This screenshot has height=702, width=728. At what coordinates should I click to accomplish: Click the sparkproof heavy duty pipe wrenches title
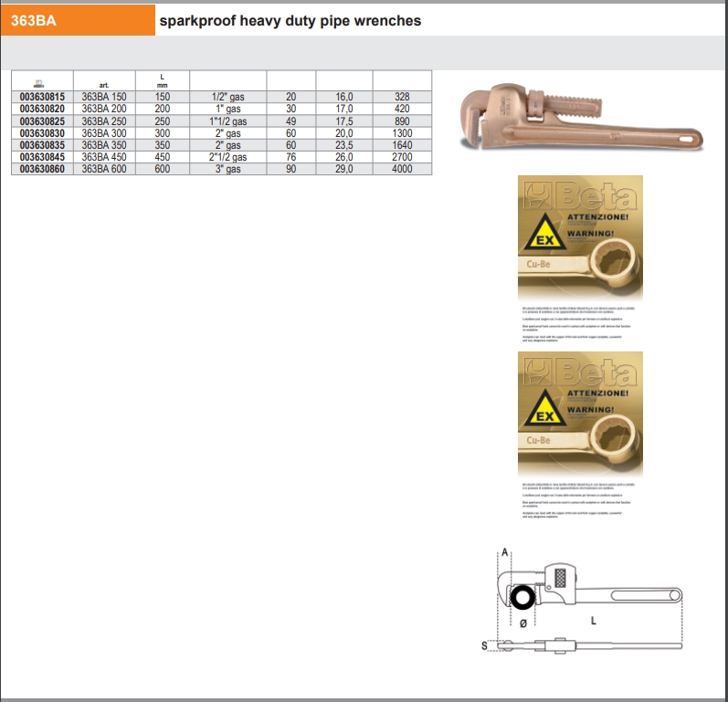(290, 21)
